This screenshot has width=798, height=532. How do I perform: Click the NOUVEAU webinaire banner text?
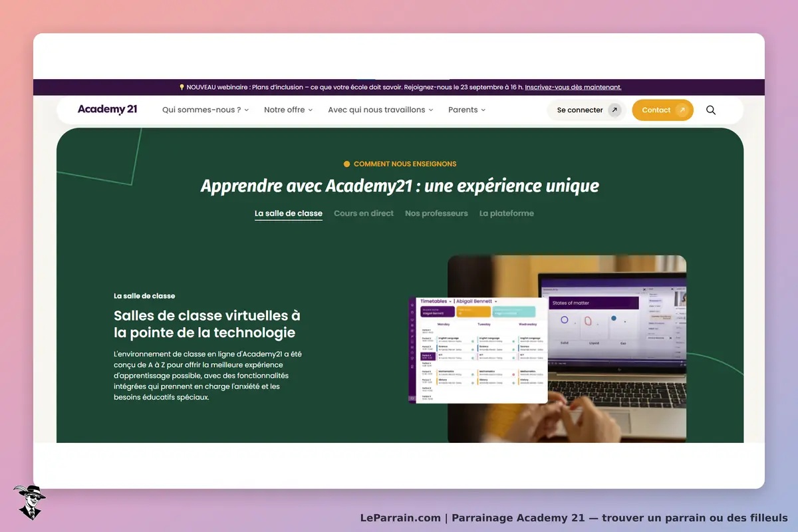click(x=350, y=87)
